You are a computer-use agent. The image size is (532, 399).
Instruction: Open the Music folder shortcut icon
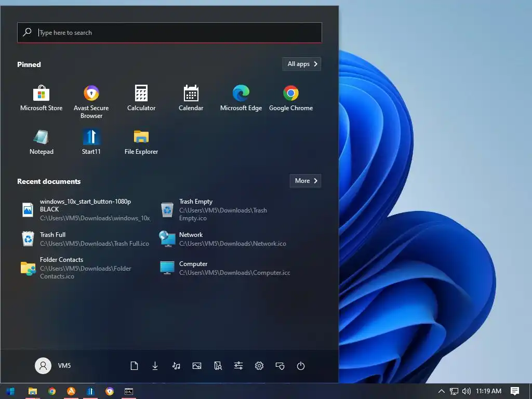tap(176, 366)
